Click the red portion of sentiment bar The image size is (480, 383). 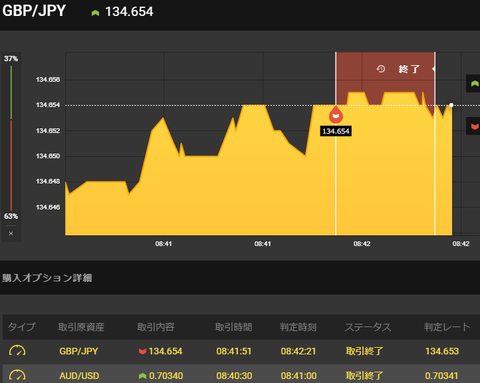click(x=11, y=165)
